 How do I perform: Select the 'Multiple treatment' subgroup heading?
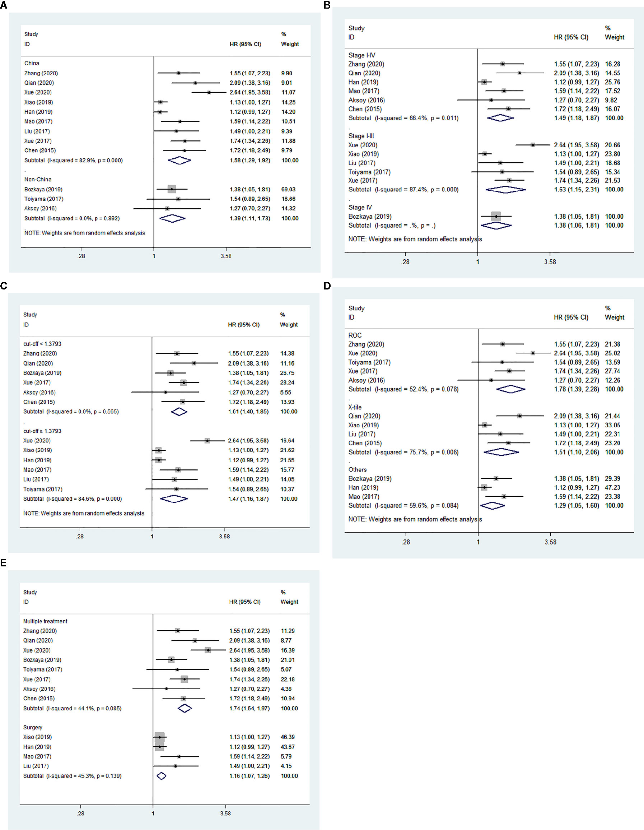[x=45, y=621]
